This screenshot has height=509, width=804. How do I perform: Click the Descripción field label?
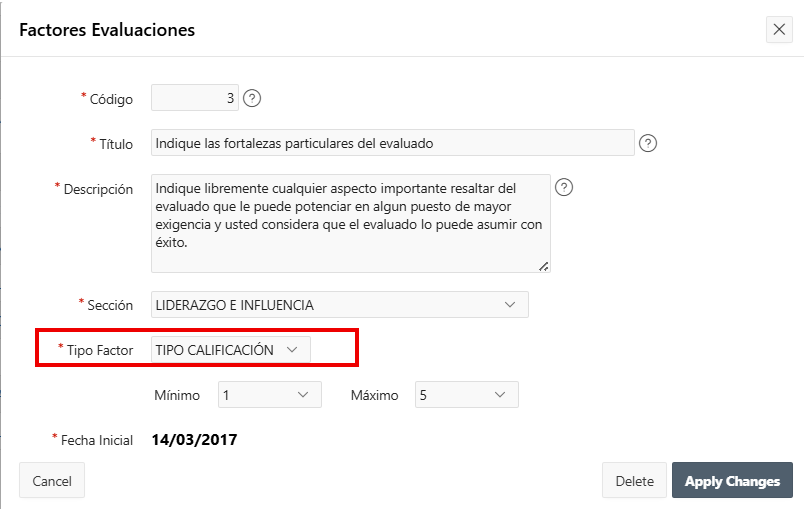pos(98,189)
